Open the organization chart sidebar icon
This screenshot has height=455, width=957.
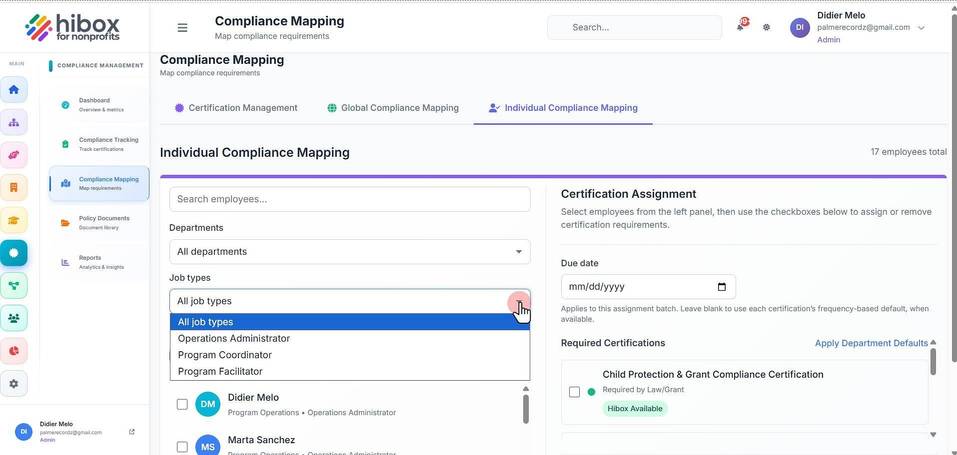13,122
